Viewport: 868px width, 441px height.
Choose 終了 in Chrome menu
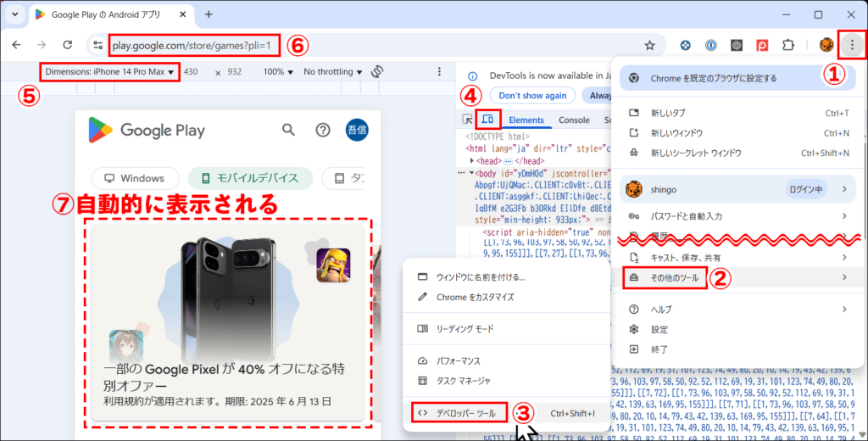point(738,349)
